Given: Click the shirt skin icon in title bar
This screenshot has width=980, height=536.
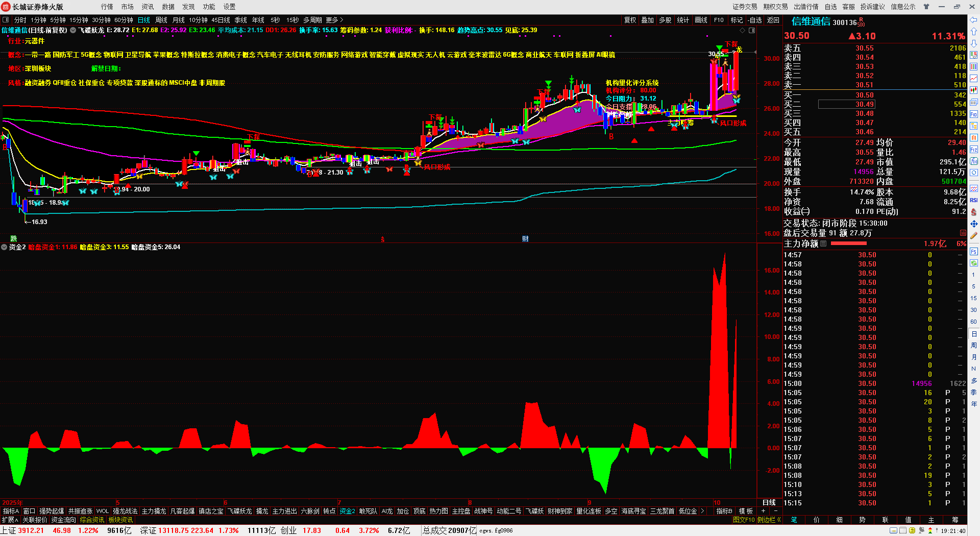Looking at the screenshot, I should coord(926,7).
